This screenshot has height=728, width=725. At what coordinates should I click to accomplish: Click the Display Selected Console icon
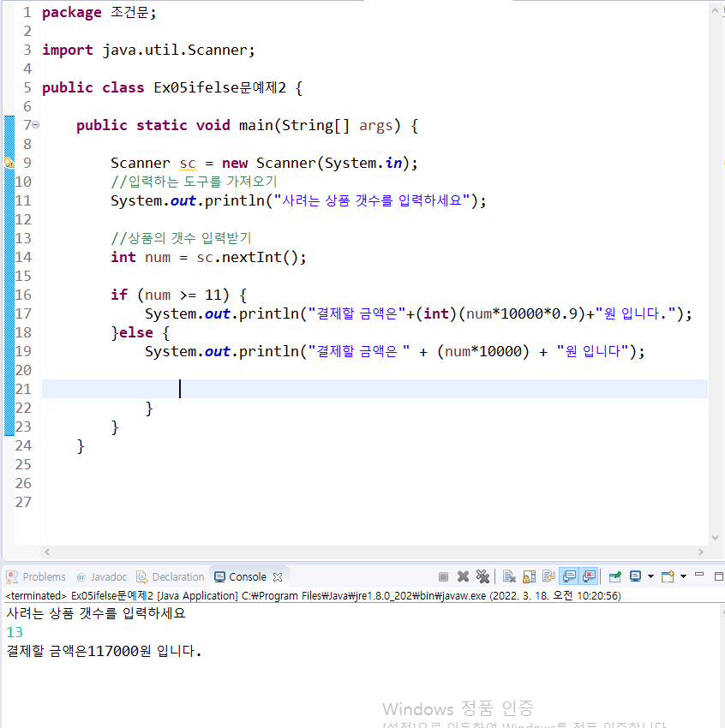click(635, 576)
